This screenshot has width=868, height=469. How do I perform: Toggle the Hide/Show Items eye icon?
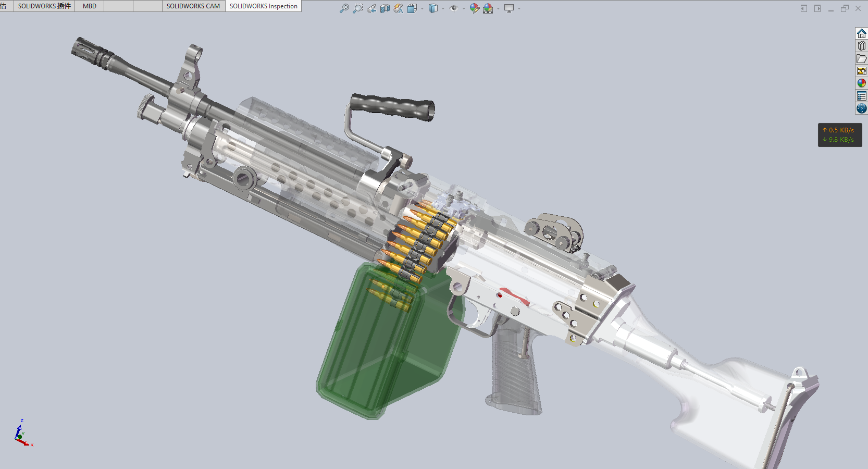click(453, 9)
